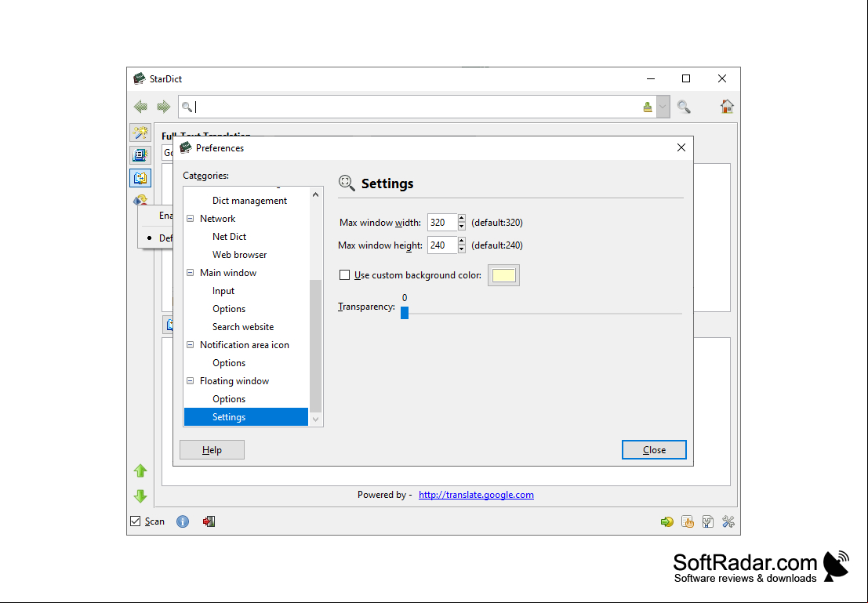Image resolution: width=868 pixels, height=603 pixels.
Task: Select the full-text translation icon in sidebar
Action: [140, 178]
